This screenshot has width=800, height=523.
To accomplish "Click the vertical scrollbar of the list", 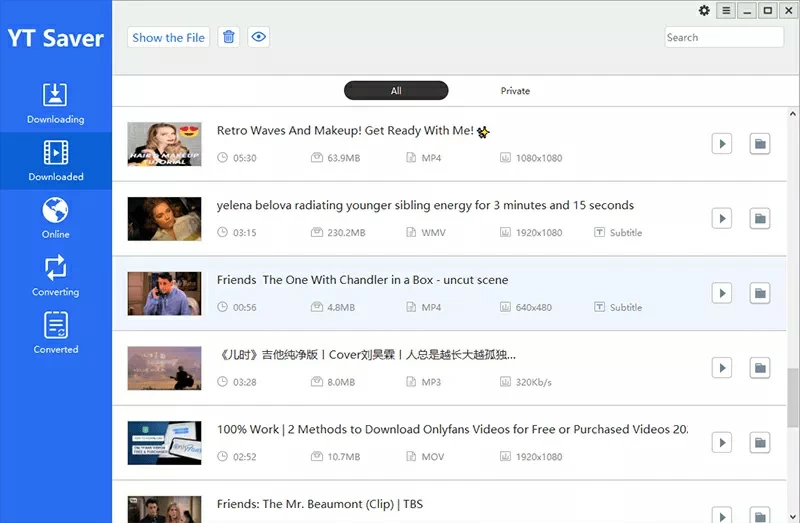I will click(x=793, y=400).
